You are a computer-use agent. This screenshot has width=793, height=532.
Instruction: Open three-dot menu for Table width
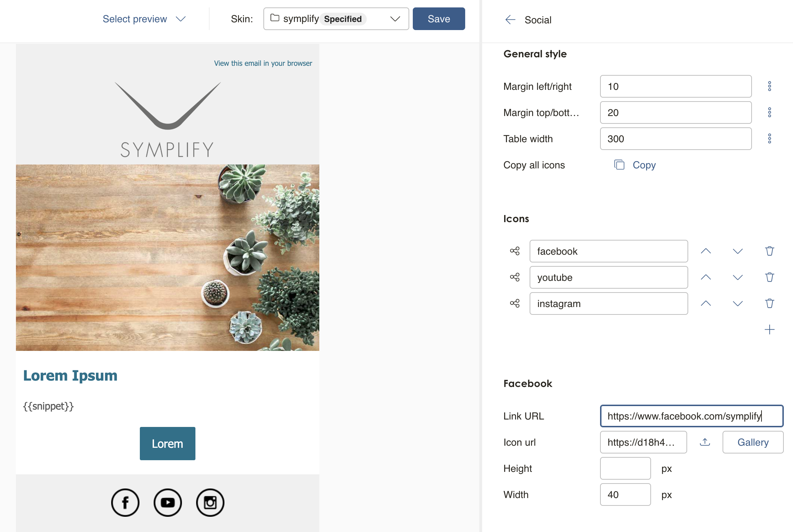pos(769,139)
